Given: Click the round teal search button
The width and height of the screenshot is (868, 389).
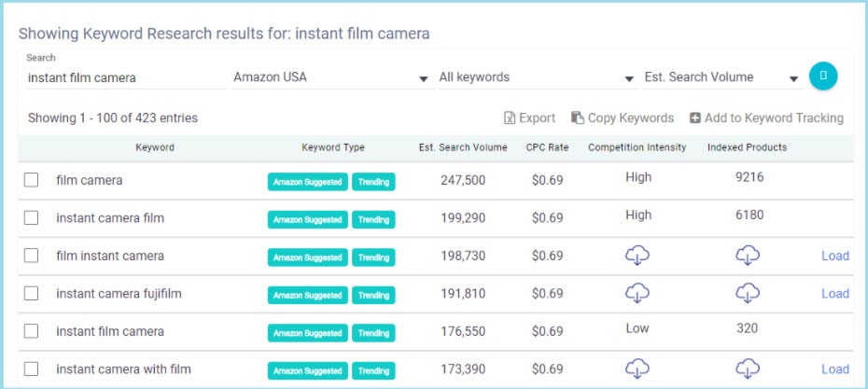Looking at the screenshot, I should pyautogui.click(x=822, y=76).
